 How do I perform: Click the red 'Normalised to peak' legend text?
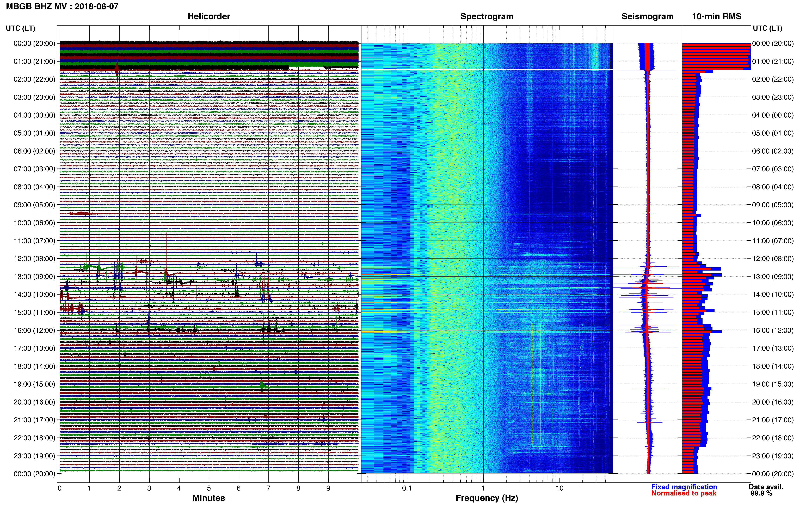point(684,493)
